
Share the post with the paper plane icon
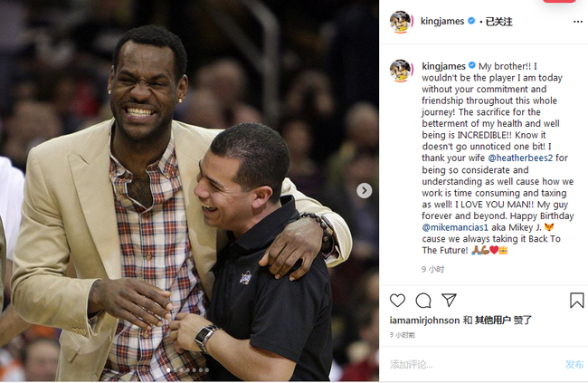(x=449, y=300)
